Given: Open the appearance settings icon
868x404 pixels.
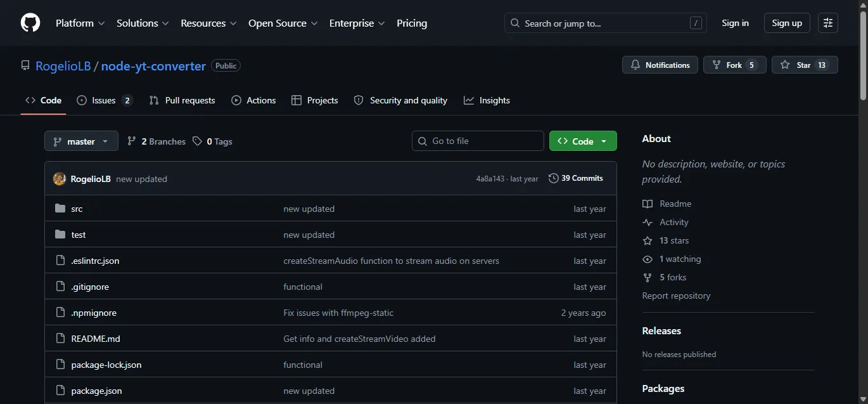Looking at the screenshot, I should click(x=828, y=23).
